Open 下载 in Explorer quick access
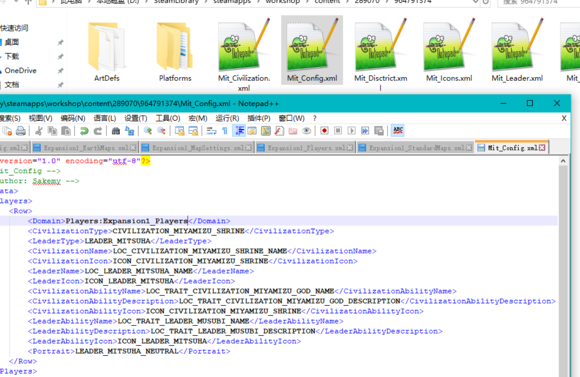Screen dimensions: 580x377 click(12, 56)
